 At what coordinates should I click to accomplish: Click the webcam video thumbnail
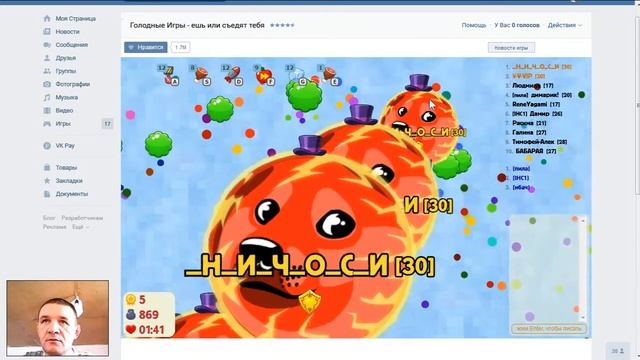click(58, 318)
